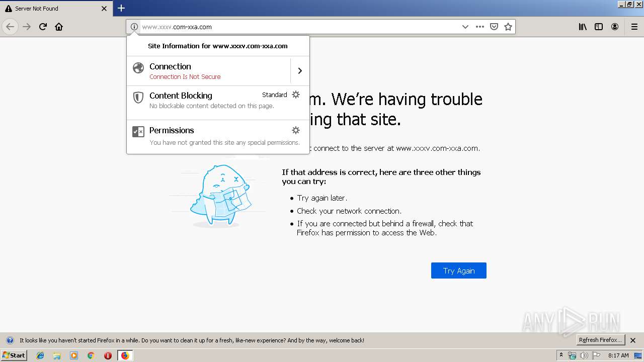Viewport: 644px width, 362px height.
Task: Open the Firefox home page
Action: (x=59, y=27)
